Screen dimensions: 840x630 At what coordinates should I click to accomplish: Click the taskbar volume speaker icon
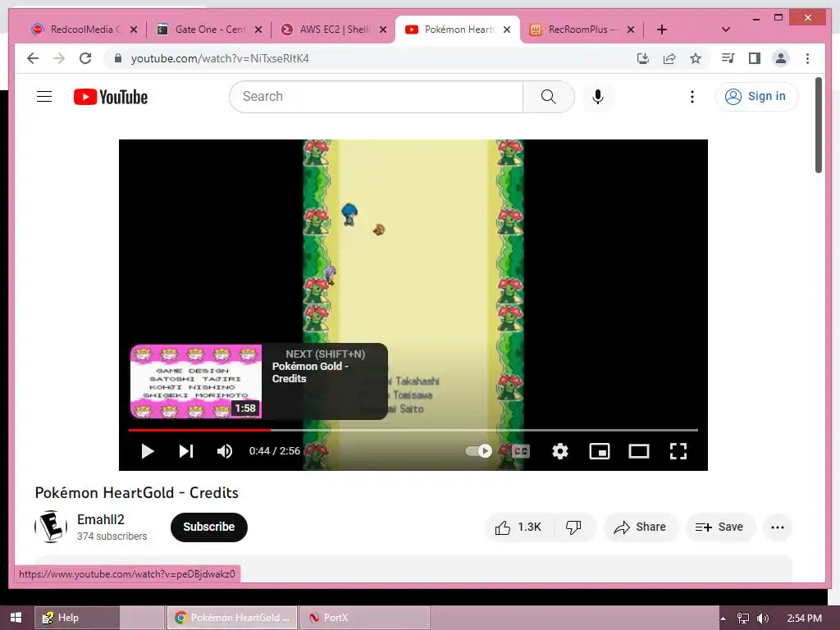[x=762, y=619]
